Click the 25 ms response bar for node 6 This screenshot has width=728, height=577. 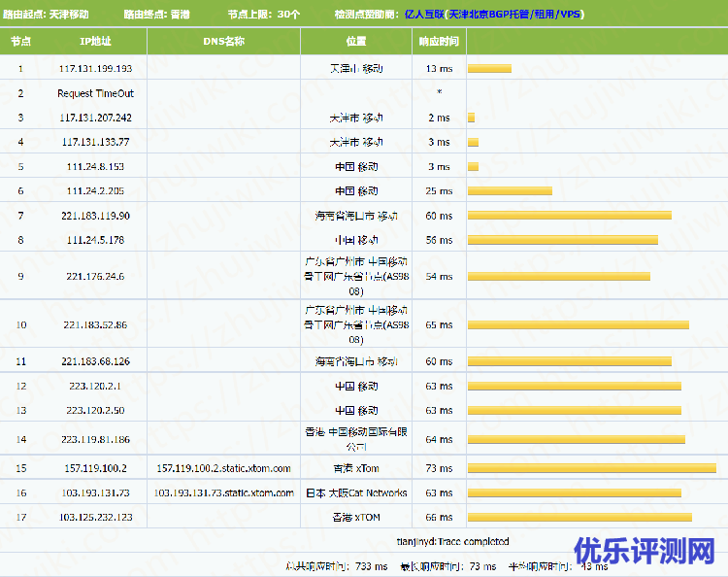click(510, 191)
